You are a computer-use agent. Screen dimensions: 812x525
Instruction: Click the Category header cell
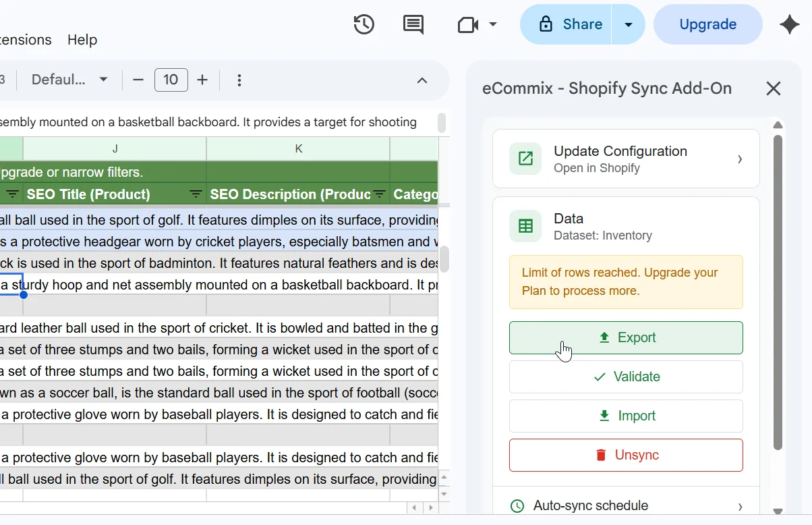click(414, 194)
